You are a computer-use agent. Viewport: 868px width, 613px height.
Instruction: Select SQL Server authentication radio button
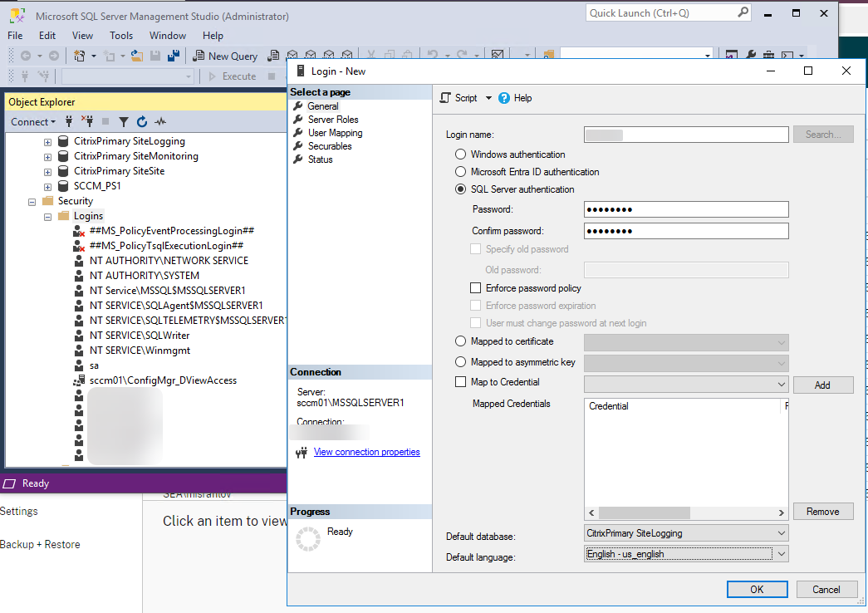460,189
